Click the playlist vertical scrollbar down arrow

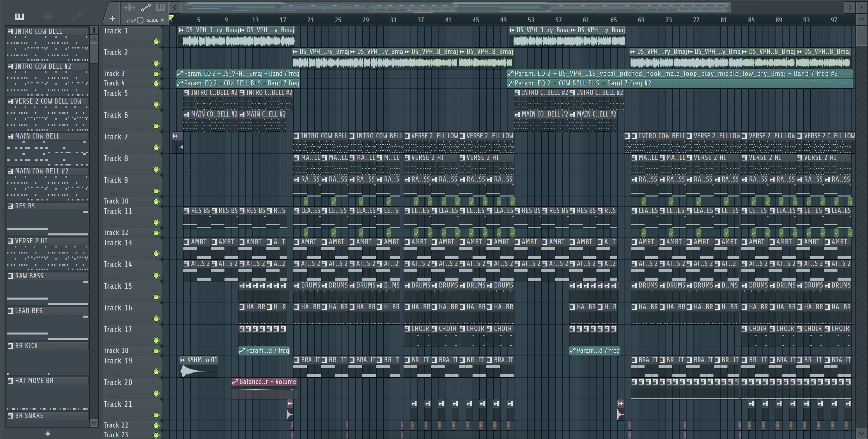tap(862, 433)
